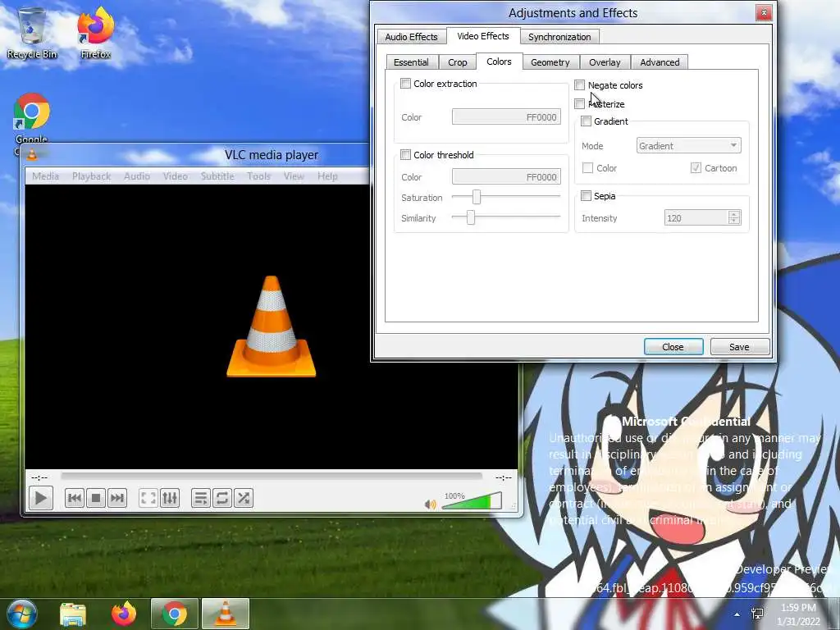Click the VLC volume slider
Image resolution: width=840 pixels, height=630 pixels.
(x=472, y=501)
